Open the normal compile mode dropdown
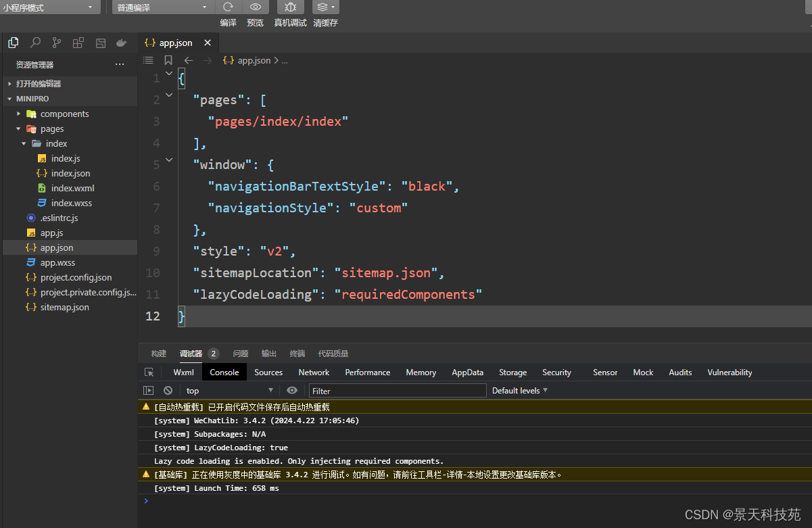The width and height of the screenshot is (812, 528). (x=163, y=7)
